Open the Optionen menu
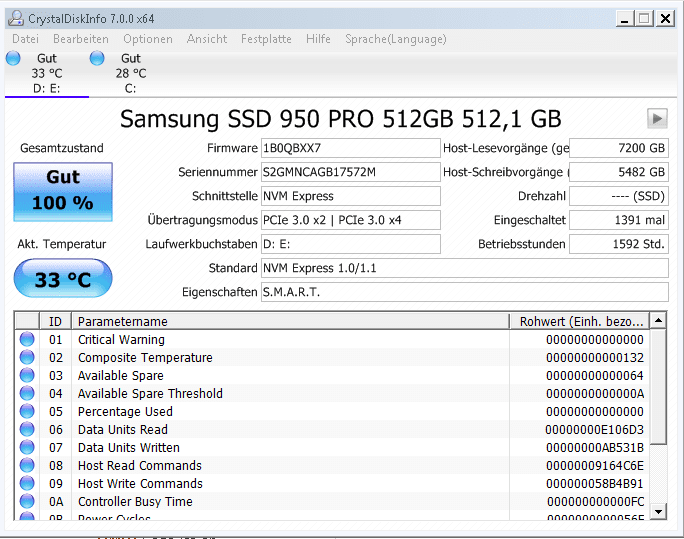The height and width of the screenshot is (539, 684). (x=148, y=39)
